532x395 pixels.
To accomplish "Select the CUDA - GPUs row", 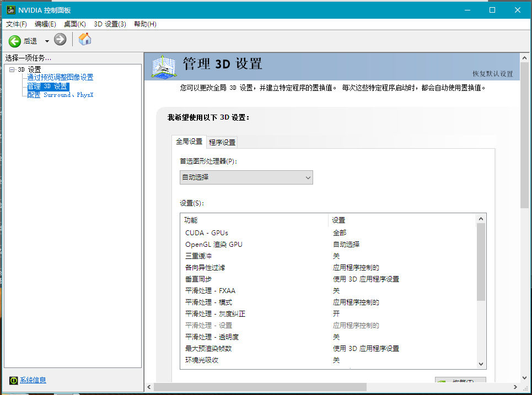I will pyautogui.click(x=329, y=233).
